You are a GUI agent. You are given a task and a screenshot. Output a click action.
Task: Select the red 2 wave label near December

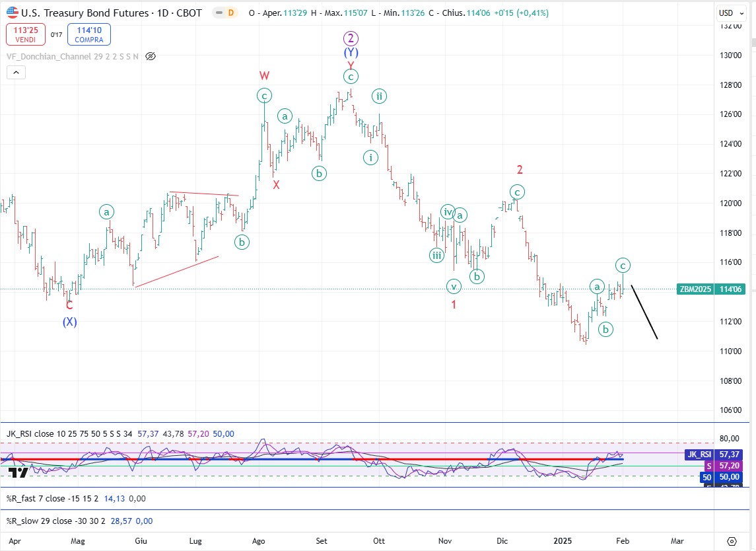[520, 169]
